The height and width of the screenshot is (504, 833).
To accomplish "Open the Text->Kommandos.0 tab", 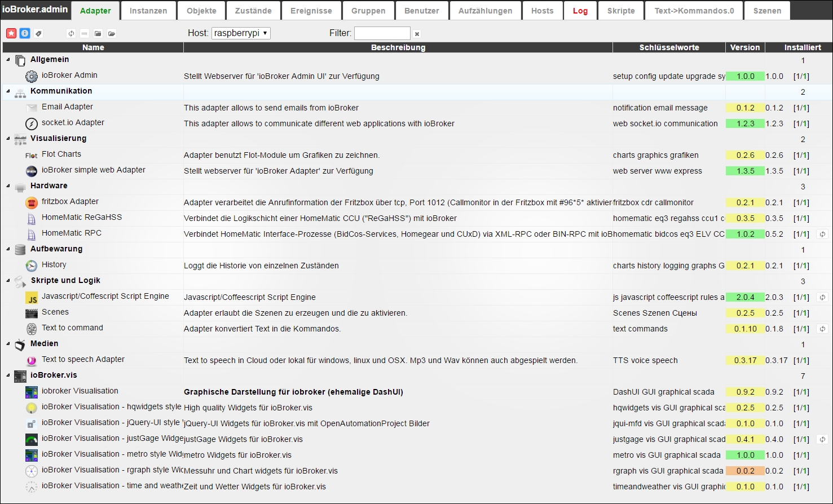I will click(694, 11).
